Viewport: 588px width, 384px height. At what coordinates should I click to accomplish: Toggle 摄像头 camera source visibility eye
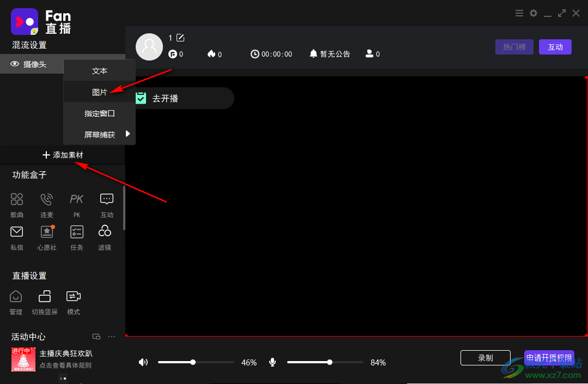15,64
